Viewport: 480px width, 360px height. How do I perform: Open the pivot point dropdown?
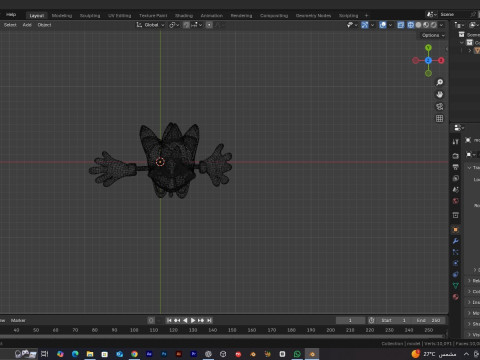pyautogui.click(x=174, y=25)
